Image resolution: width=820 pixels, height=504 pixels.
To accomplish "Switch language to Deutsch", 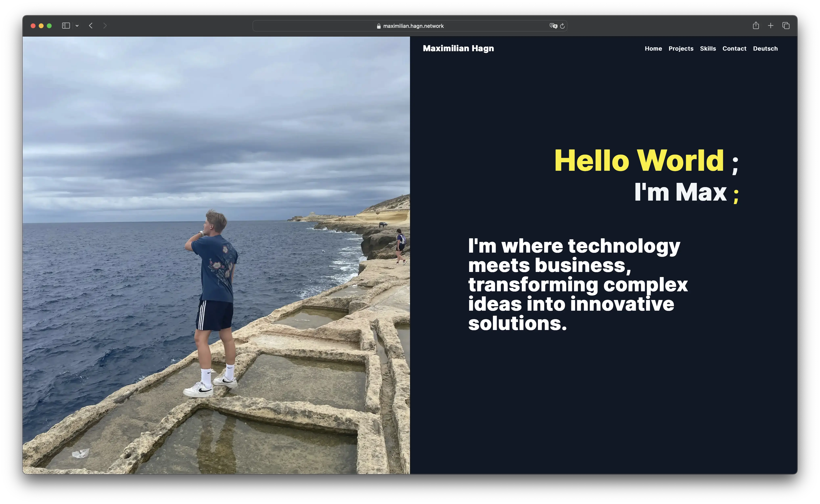I will [765, 49].
